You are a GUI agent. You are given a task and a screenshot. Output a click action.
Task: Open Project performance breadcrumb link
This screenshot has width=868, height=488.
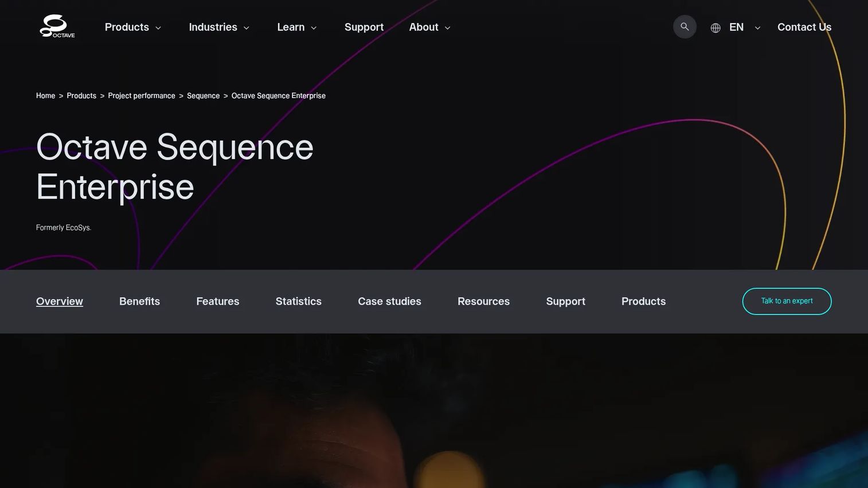142,96
